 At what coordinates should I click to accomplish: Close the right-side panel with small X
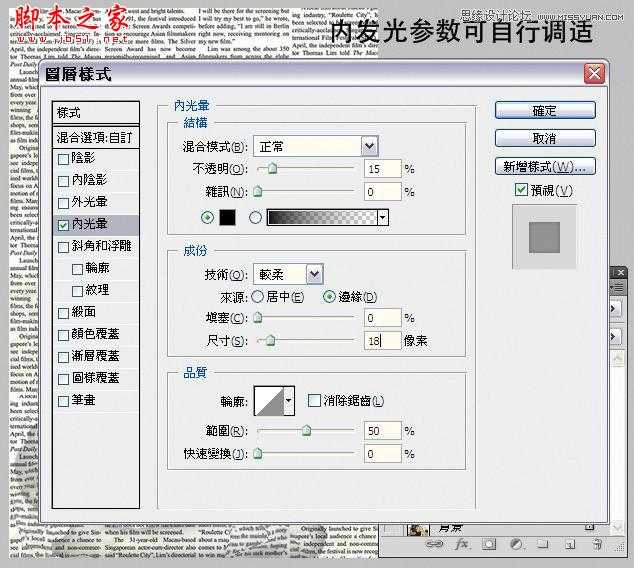pyautogui.click(x=621, y=273)
